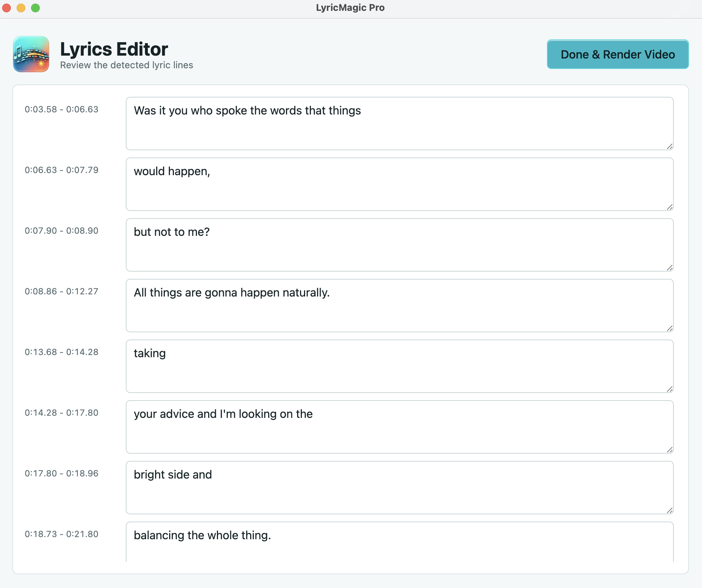702x588 pixels.
Task: Grab resize handle of 'Was it you who spoke' field
Action: [x=669, y=146]
